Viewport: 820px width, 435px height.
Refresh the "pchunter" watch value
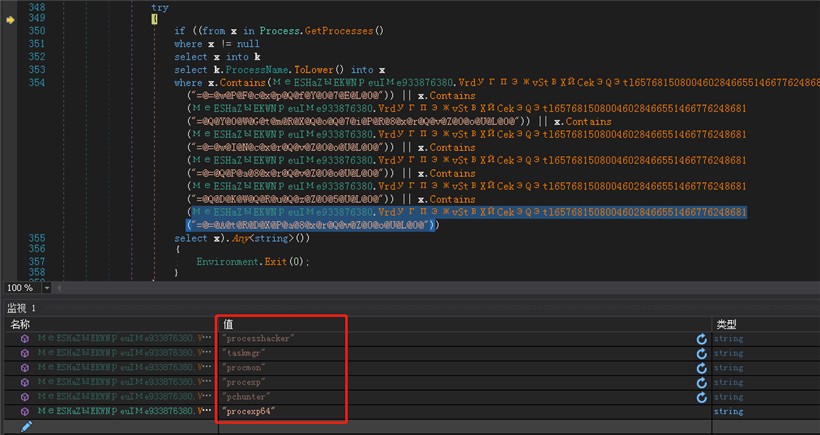(702, 396)
